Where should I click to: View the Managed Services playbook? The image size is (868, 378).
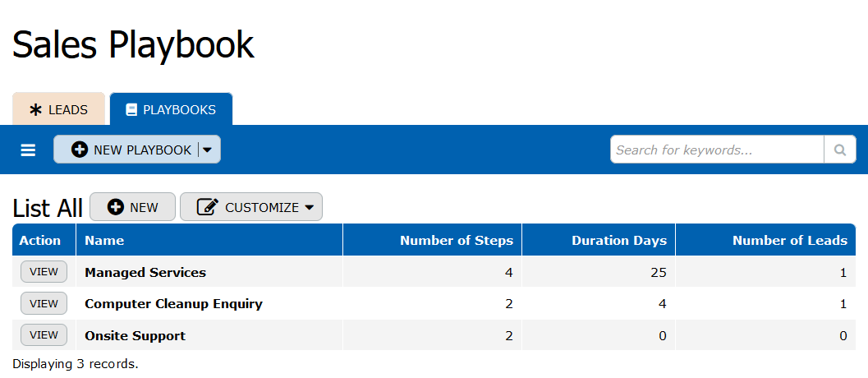click(44, 272)
